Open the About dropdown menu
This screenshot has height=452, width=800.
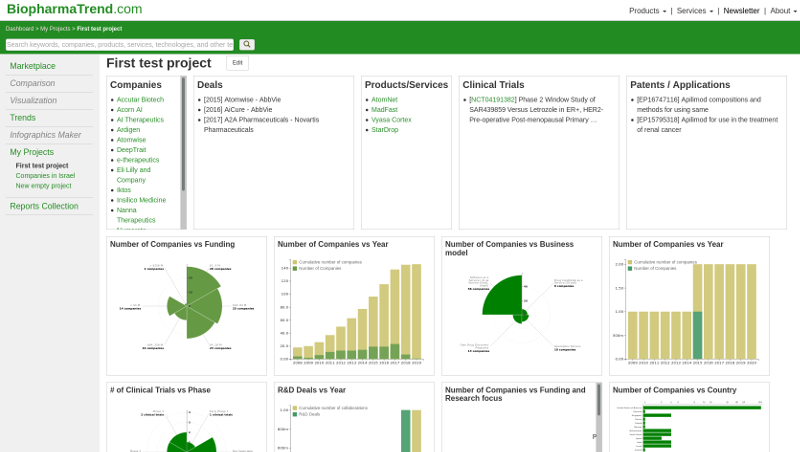[x=783, y=11]
